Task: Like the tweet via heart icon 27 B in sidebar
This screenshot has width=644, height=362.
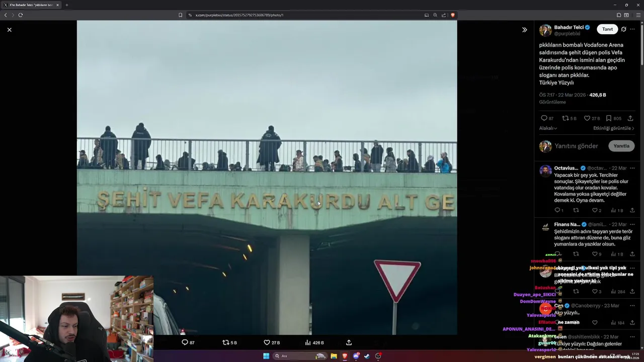Action: tap(587, 118)
